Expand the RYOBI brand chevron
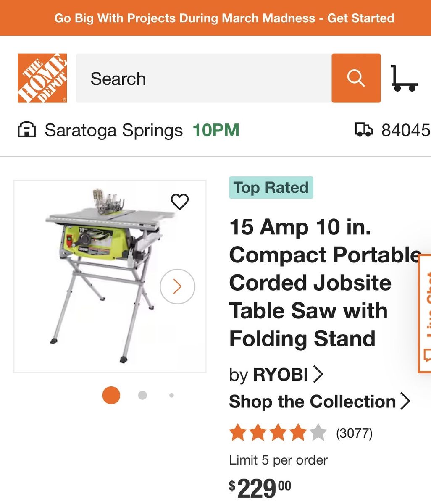The height and width of the screenshot is (504, 431). pos(318,374)
